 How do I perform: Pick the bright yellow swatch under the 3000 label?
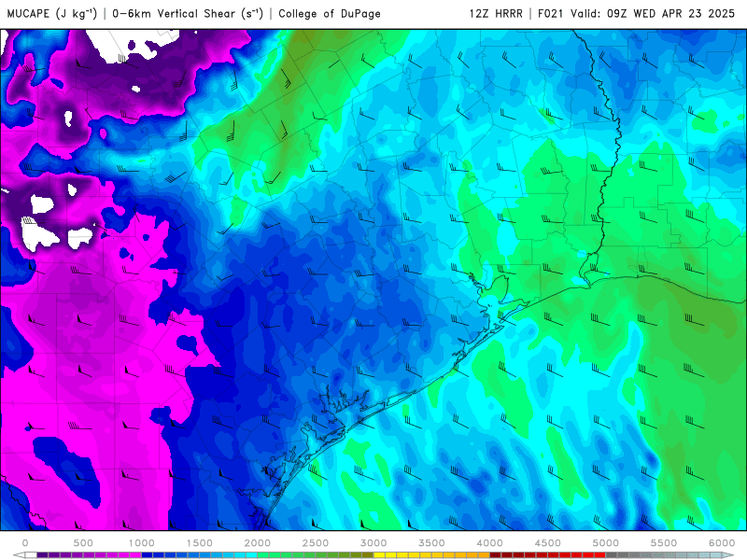[379, 555]
